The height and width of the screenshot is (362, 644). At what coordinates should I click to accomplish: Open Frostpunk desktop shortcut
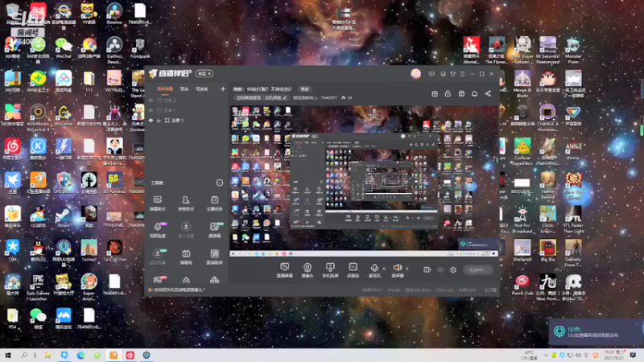tap(139, 47)
